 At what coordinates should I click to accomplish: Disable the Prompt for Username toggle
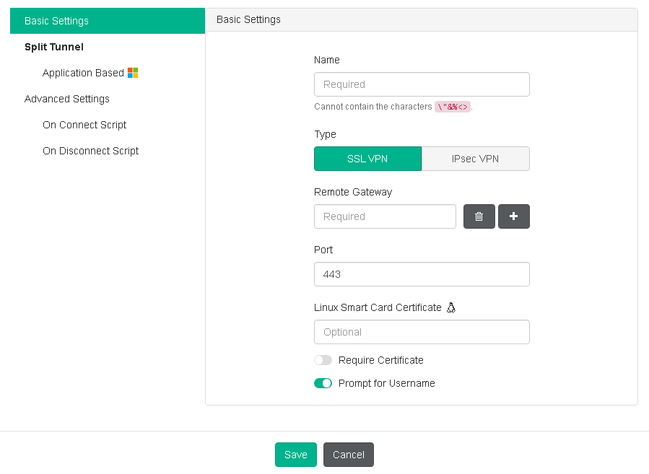pyautogui.click(x=323, y=383)
